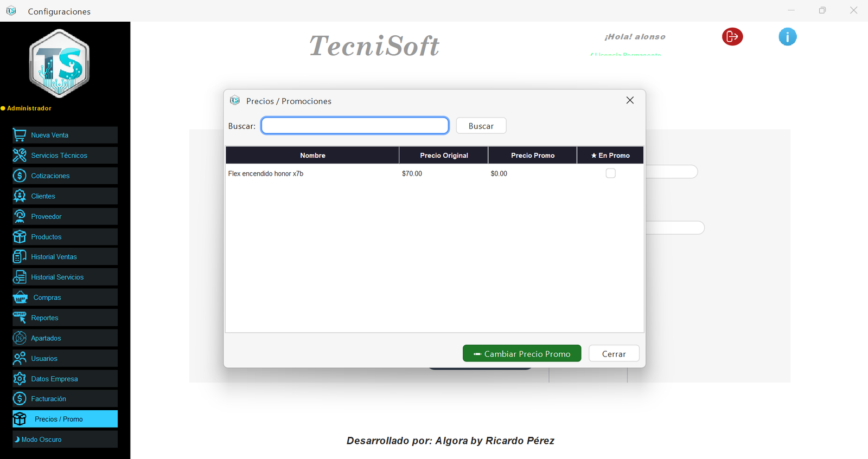Click the Proveedor headset icon

[x=20, y=216]
